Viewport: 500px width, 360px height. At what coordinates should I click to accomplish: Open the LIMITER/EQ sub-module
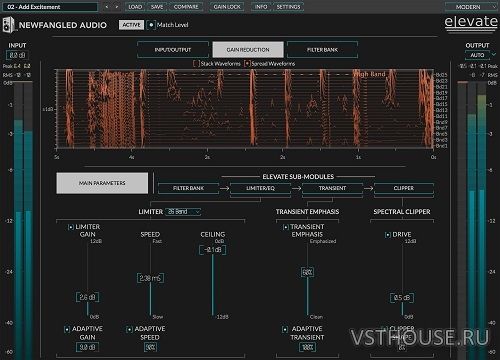pos(260,188)
